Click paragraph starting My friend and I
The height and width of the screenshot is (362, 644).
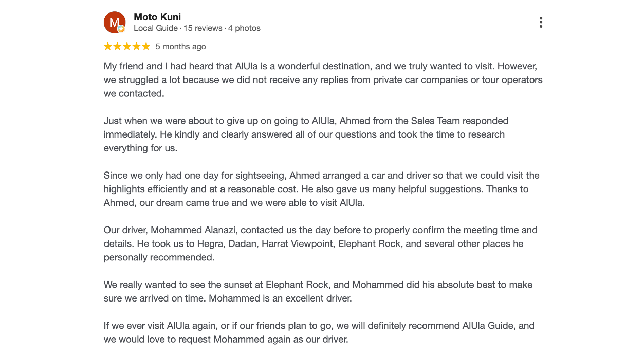pos(323,80)
